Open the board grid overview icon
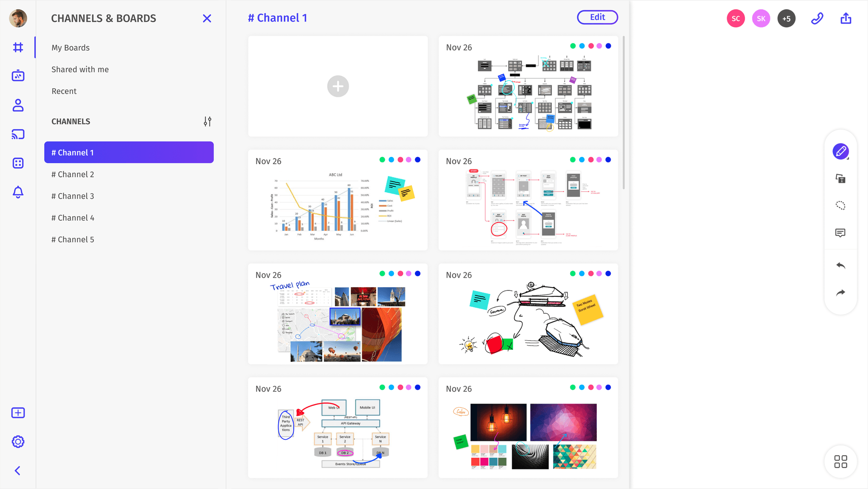The image size is (868, 489). (x=840, y=461)
